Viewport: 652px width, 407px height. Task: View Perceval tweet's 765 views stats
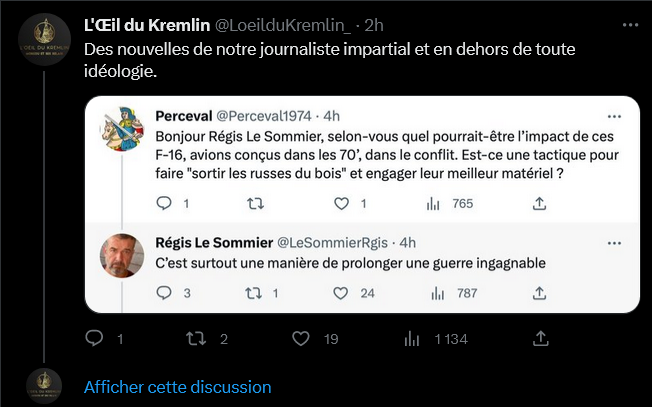pyautogui.click(x=434, y=203)
